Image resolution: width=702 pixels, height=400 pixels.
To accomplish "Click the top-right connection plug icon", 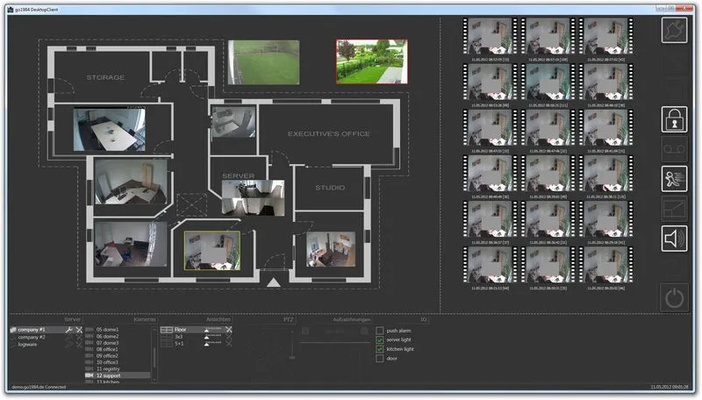I will coord(676,31).
